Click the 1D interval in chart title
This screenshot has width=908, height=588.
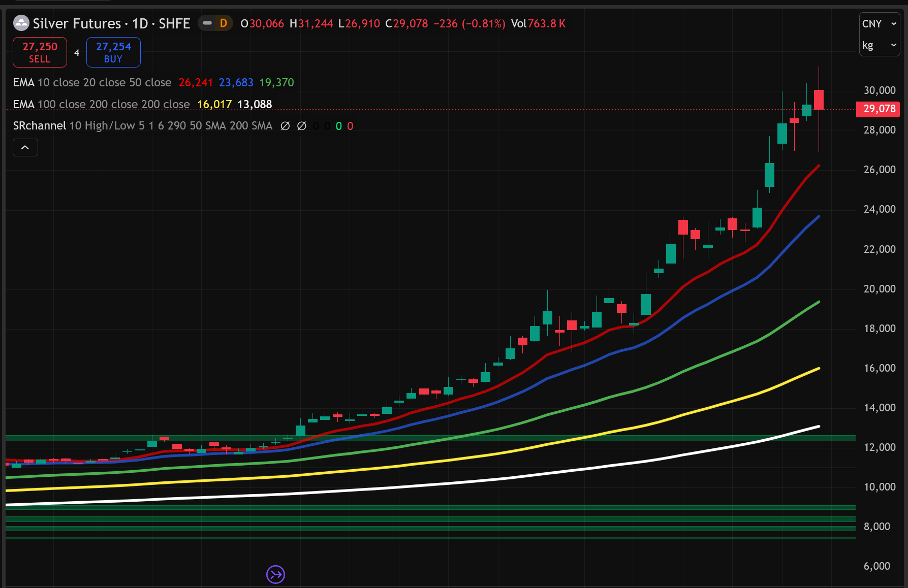point(140,24)
